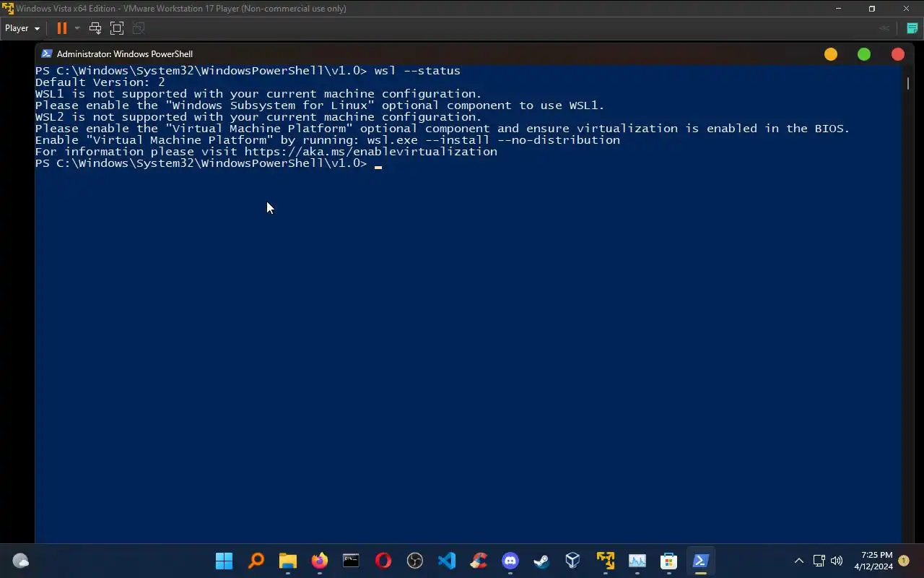Image resolution: width=924 pixels, height=578 pixels.
Task: Click the 'Default Version: 2' output line
Action: [100, 82]
